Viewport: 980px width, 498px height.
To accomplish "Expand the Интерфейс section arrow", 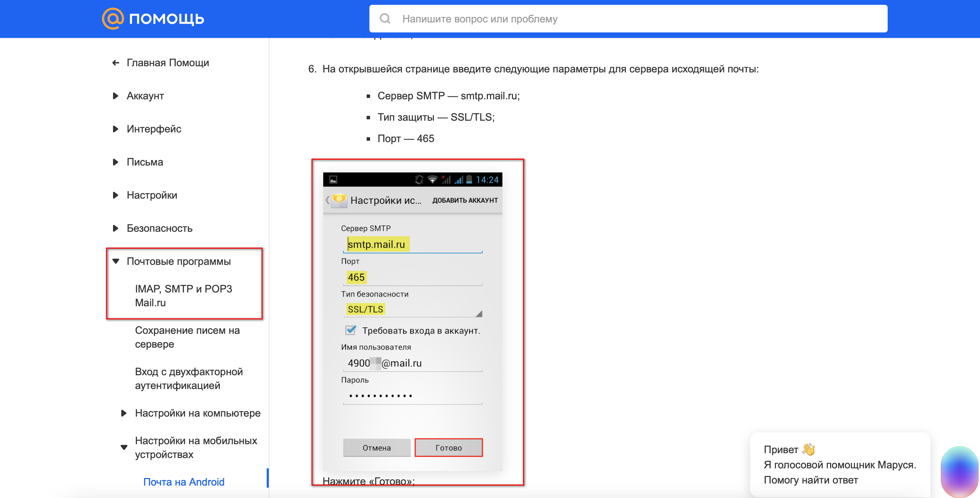I will coord(116,129).
